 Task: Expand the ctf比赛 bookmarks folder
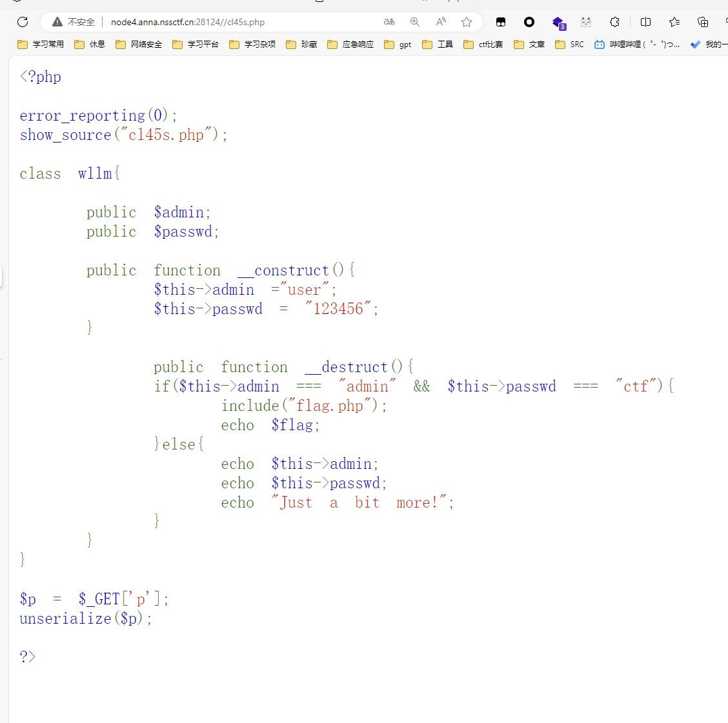point(483,45)
